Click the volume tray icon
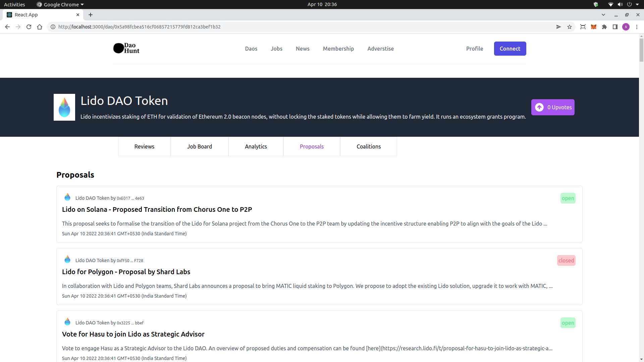Image resolution: width=644 pixels, height=362 pixels. 620,4
